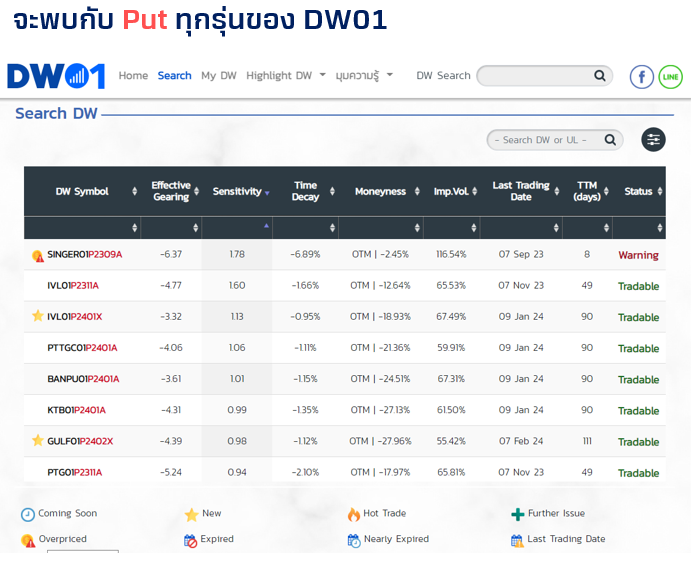This screenshot has height=562, width=691.
Task: Click the star icon beside IVL01P2401X
Action: [38, 317]
